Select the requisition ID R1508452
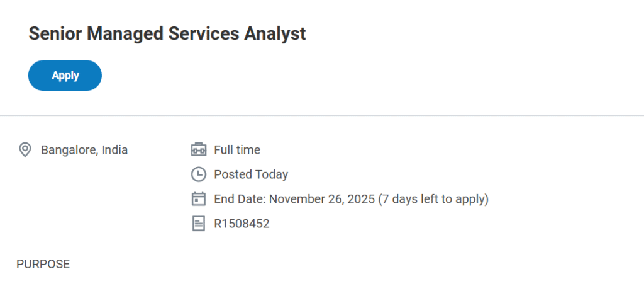644x286 pixels. (x=241, y=224)
